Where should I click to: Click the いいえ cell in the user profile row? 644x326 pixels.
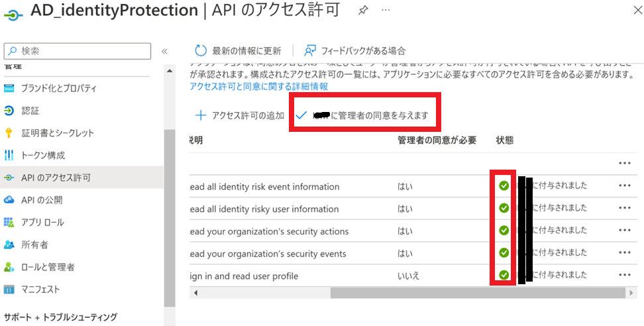tap(408, 276)
